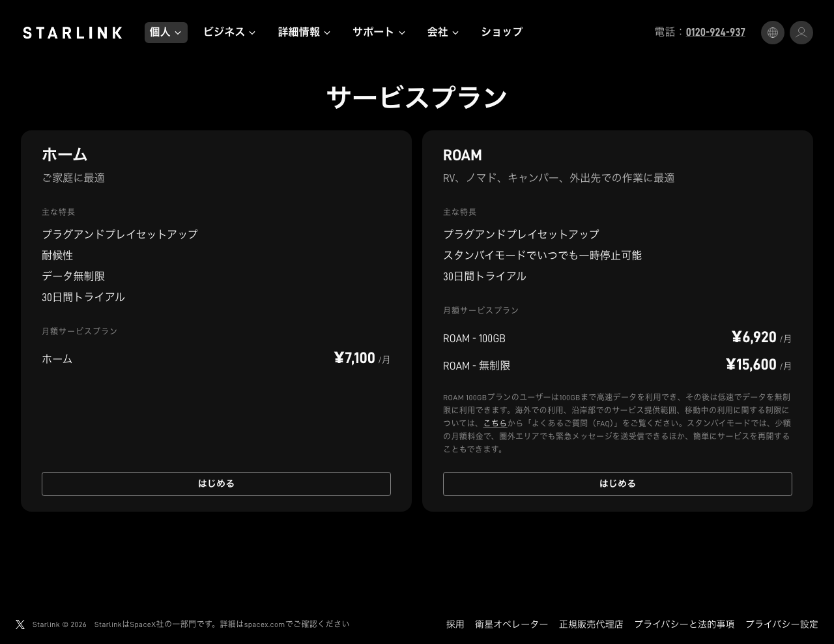This screenshot has height=644, width=834.
Task: Call the phone number 0120-924-937
Action: coord(715,32)
